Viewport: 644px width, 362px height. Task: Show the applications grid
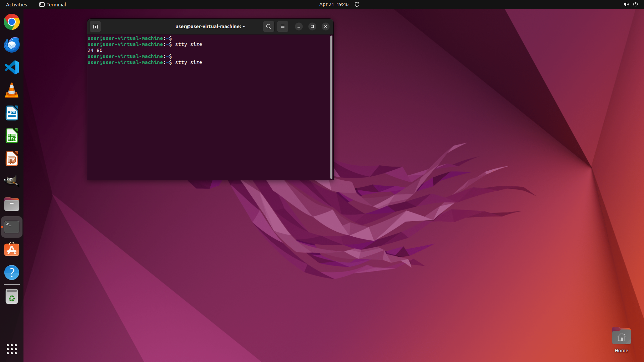coord(12,349)
